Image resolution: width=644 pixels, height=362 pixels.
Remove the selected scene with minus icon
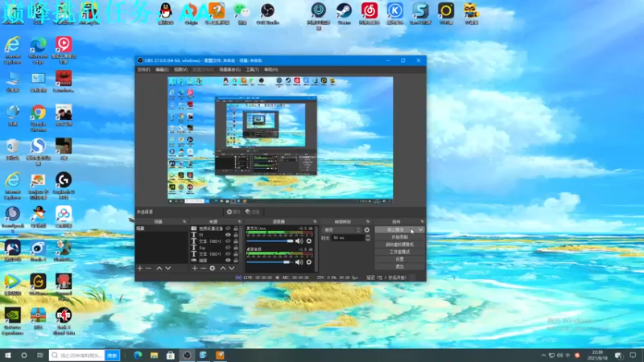[x=149, y=268]
